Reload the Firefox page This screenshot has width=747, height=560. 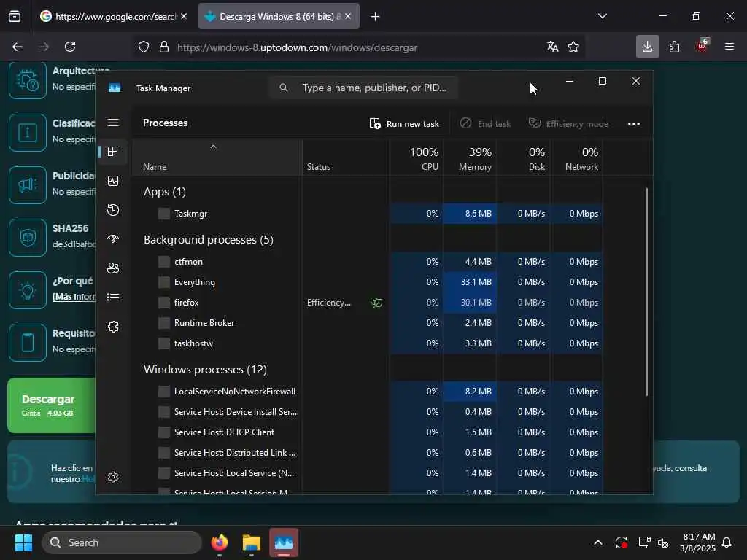pyautogui.click(x=70, y=47)
